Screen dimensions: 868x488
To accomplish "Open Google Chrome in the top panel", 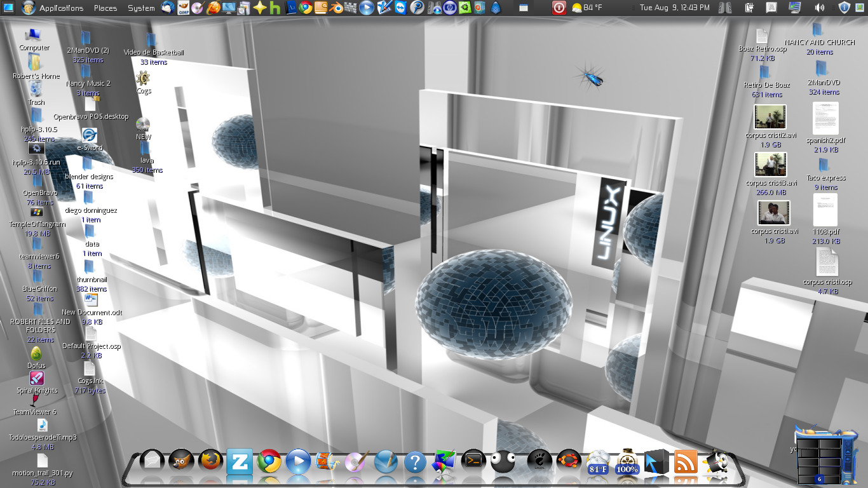I will click(306, 8).
